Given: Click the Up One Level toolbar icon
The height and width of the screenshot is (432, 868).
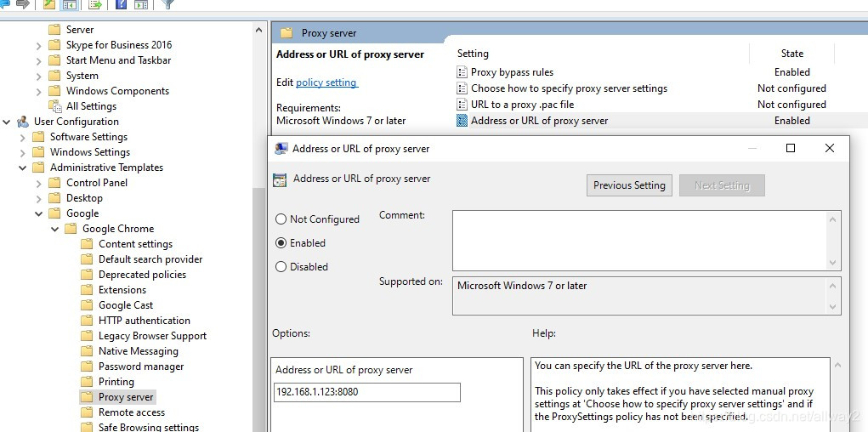Looking at the screenshot, I should [48, 4].
